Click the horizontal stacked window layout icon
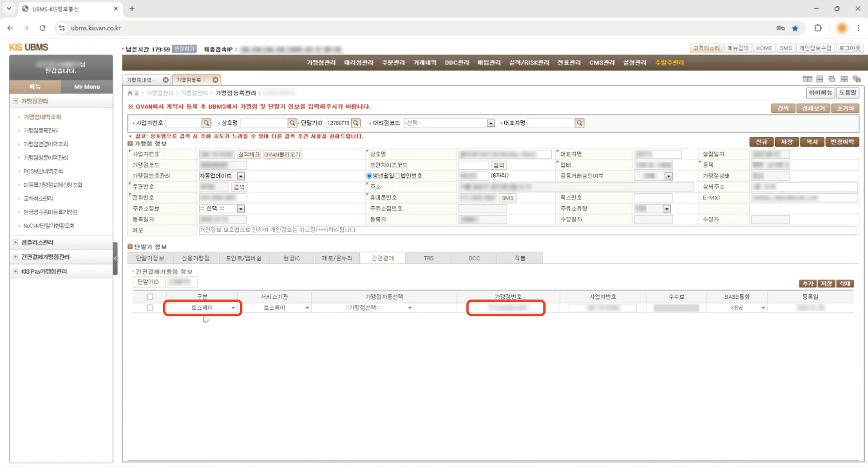The height and width of the screenshot is (467, 868). (x=820, y=79)
